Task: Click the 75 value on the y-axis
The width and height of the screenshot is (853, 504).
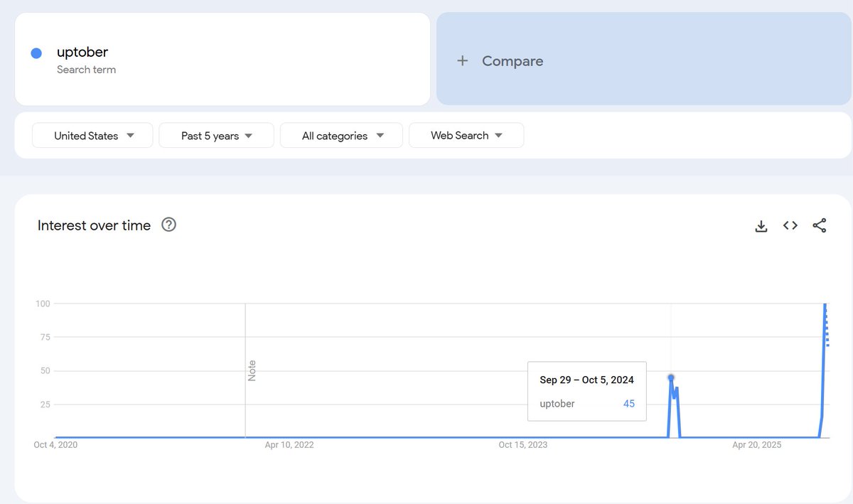Action: pyautogui.click(x=45, y=337)
